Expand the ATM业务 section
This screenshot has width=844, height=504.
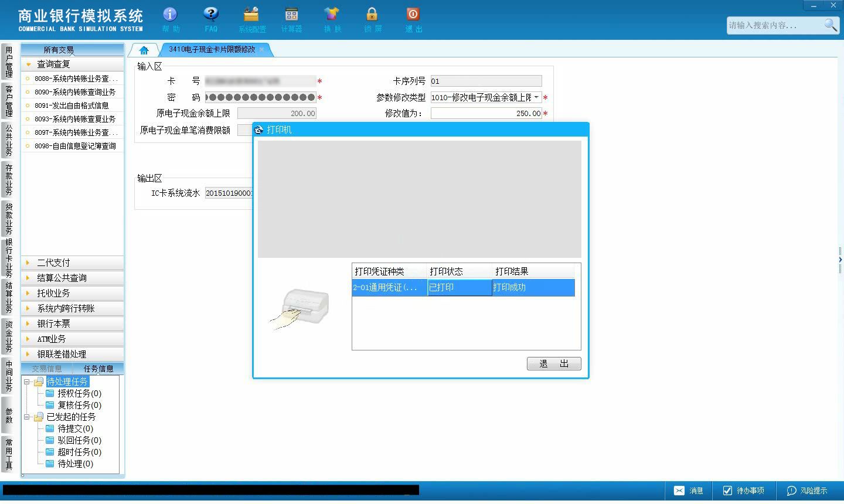73,339
